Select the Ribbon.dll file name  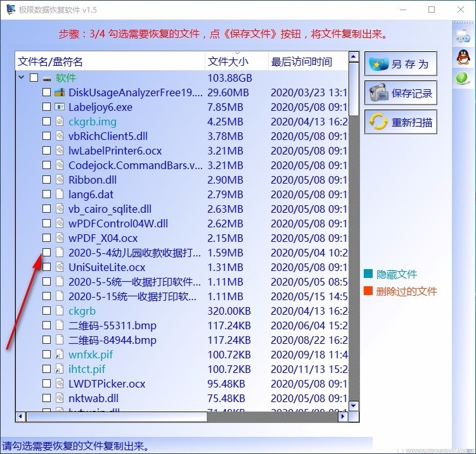point(93,180)
